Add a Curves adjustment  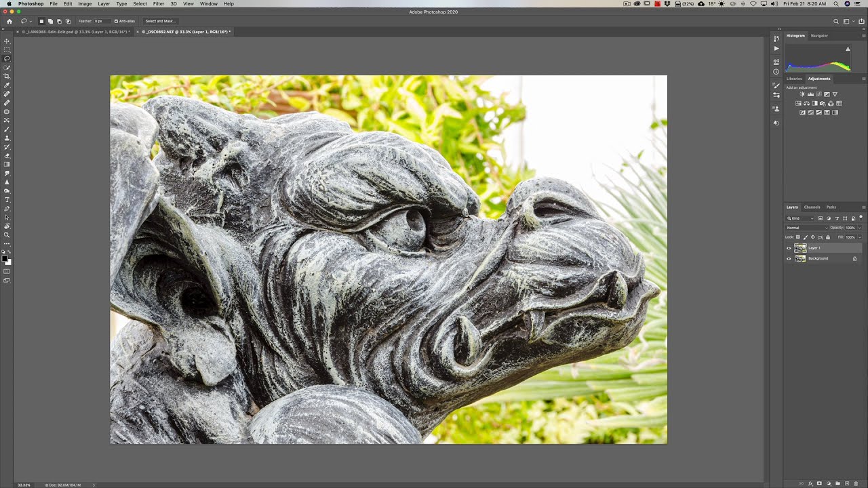pos(818,94)
